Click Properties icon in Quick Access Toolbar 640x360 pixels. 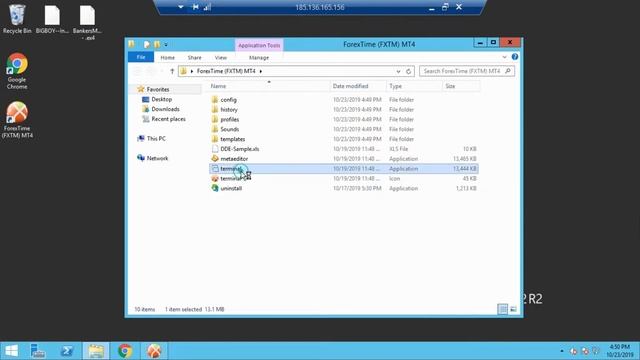point(147,44)
